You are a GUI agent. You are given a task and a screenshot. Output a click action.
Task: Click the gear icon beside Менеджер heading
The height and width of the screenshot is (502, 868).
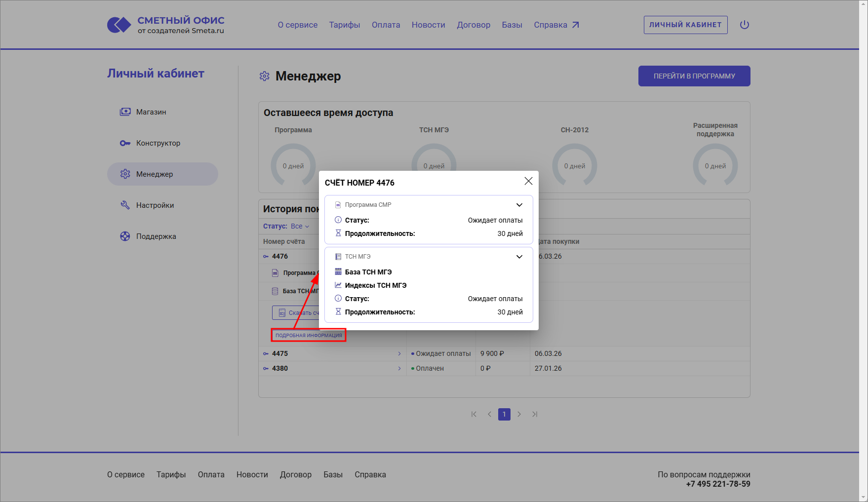pyautogui.click(x=265, y=76)
